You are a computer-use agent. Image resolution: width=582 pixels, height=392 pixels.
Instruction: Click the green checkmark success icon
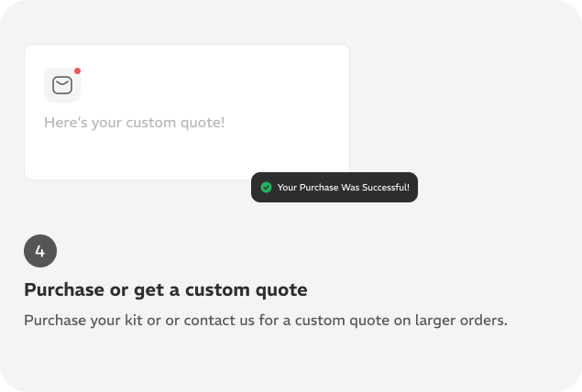[x=266, y=187]
